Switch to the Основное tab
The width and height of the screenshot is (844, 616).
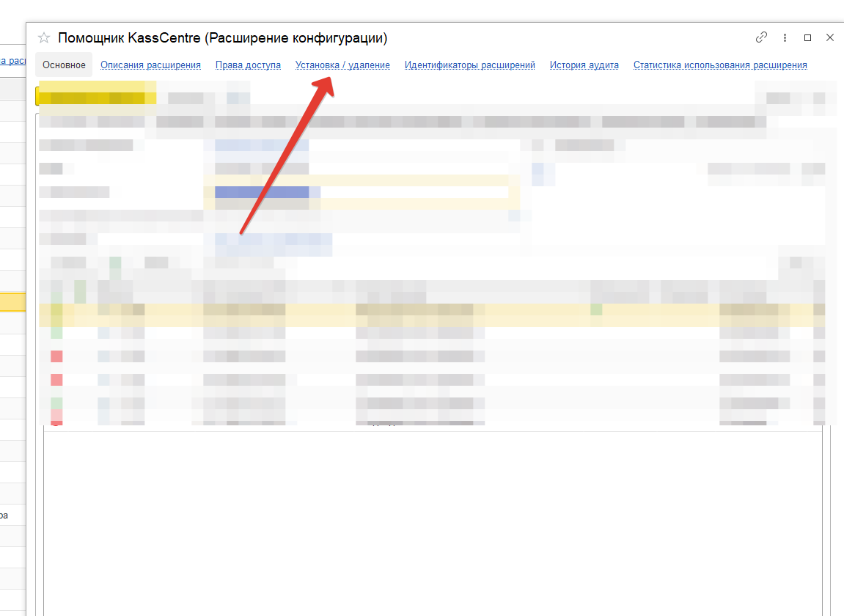[64, 65]
